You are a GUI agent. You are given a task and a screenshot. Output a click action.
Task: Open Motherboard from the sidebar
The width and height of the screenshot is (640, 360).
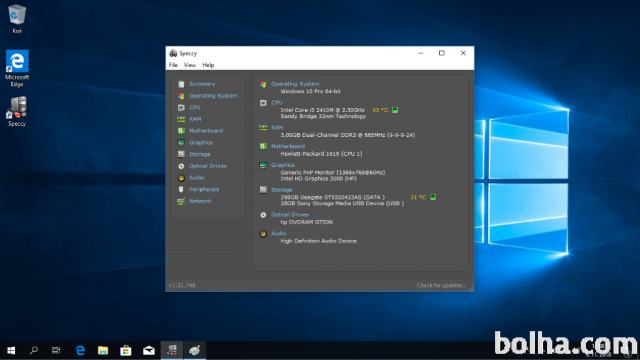[x=206, y=131]
